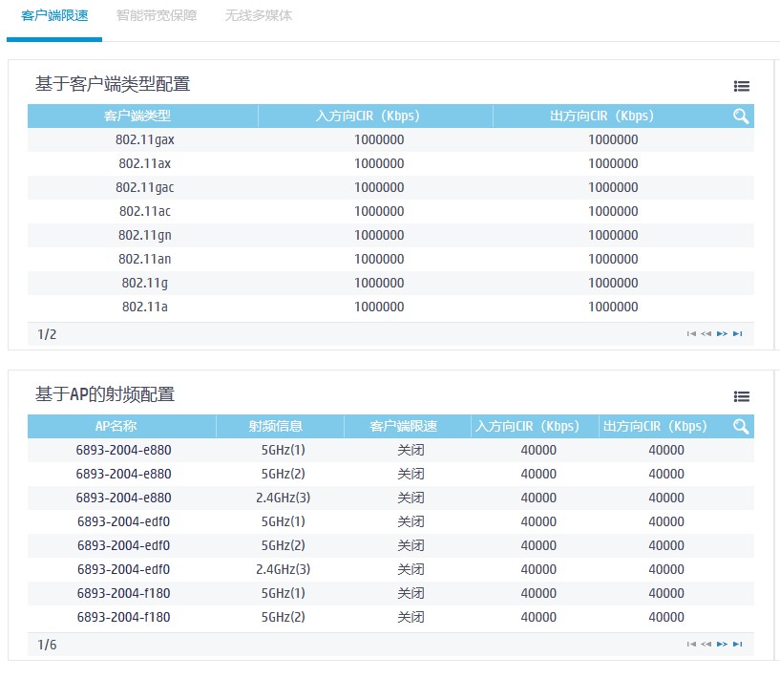Open column list menu for client type table
Image resolution: width=780 pixels, height=700 pixels.
click(x=741, y=86)
